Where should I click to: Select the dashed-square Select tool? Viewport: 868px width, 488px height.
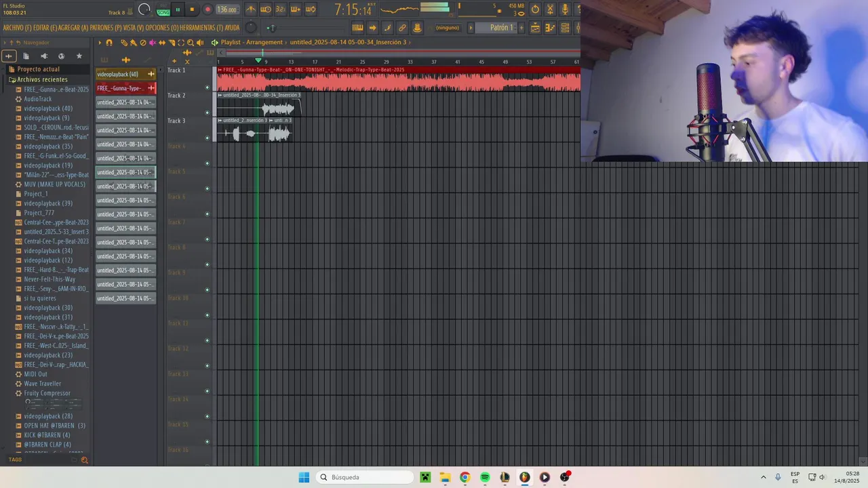(181, 42)
